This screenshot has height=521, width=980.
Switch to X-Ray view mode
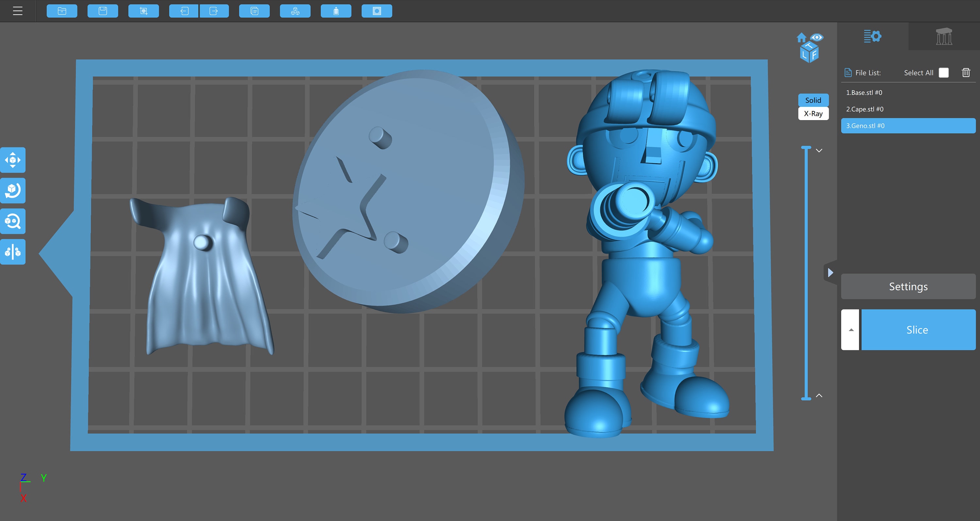click(x=813, y=113)
